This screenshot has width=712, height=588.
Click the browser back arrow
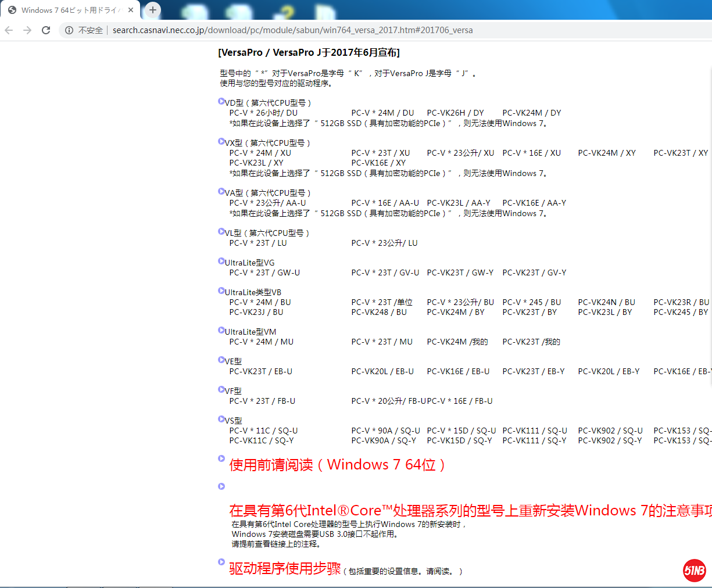coord(9,30)
